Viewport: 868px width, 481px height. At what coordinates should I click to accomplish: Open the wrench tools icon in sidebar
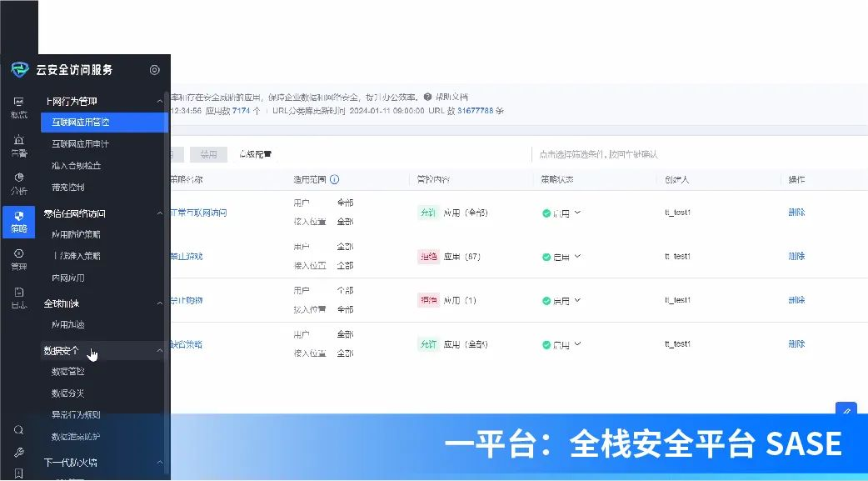[18, 453]
